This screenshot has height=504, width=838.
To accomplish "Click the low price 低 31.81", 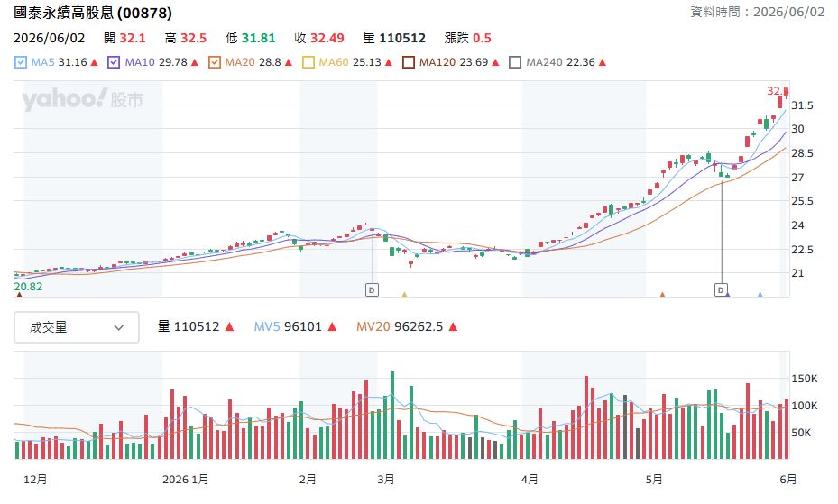I will (x=250, y=39).
